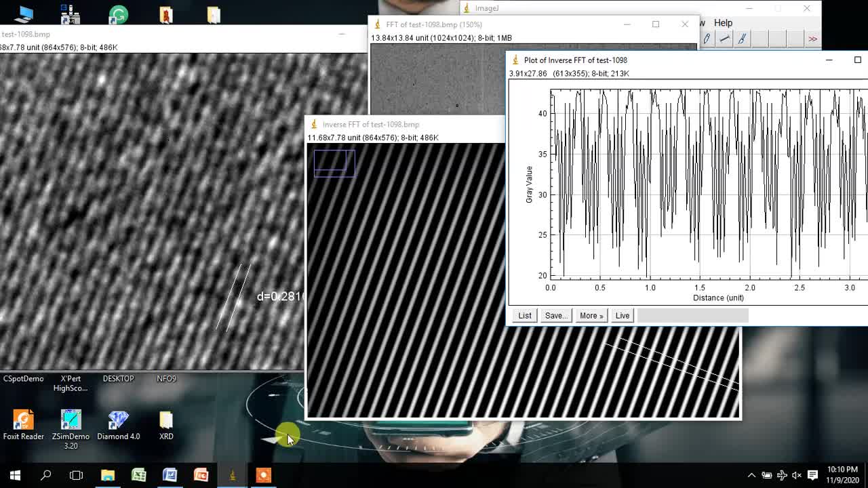Viewport: 868px width, 488px height.
Task: Select the ZSimDemo 3.20 desktop icon
Action: coord(71,430)
